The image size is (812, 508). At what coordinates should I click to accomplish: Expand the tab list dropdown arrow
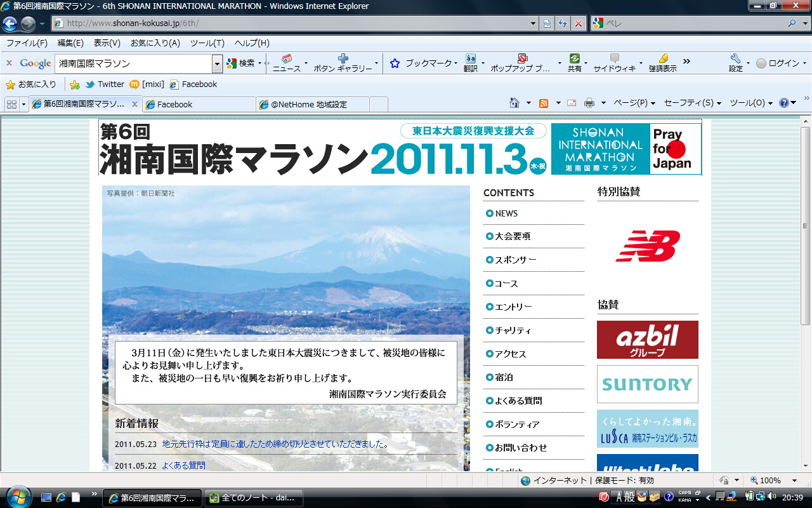tap(24, 104)
